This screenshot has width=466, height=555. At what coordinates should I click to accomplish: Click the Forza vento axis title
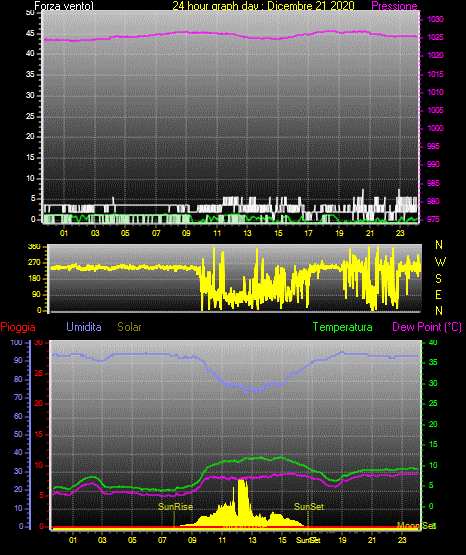click(64, 6)
